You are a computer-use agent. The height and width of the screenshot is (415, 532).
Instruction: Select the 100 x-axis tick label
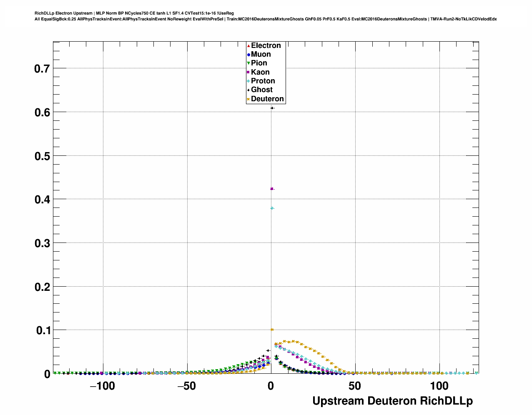[x=439, y=386]
